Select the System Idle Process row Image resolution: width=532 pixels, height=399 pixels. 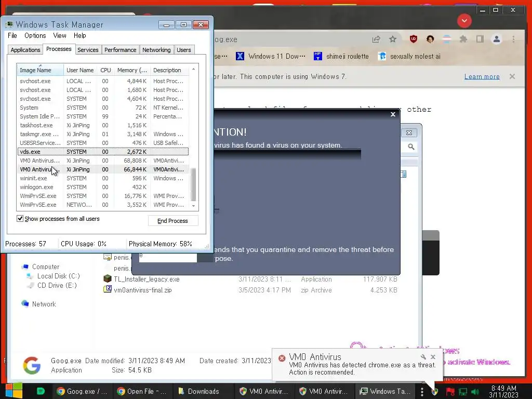[x=103, y=116]
